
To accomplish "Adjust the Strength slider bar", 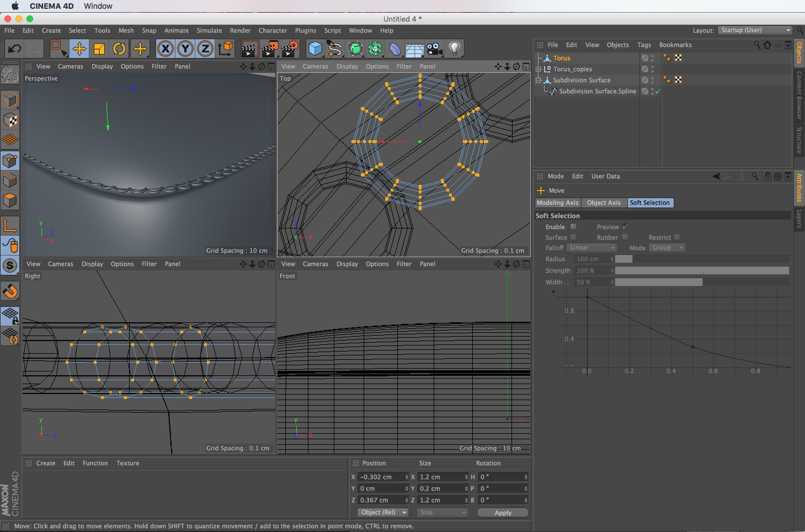I will [x=701, y=271].
